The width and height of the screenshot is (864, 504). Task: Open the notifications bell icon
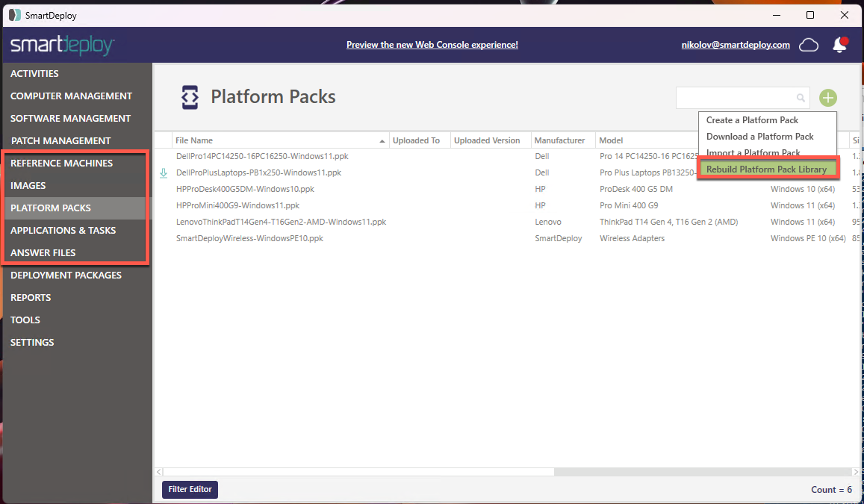pyautogui.click(x=839, y=46)
